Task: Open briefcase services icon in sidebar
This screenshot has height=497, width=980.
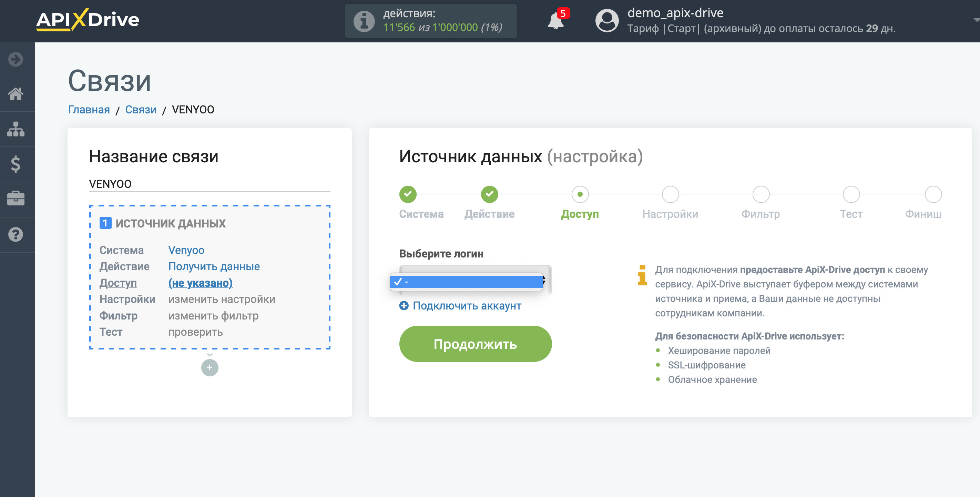Action: [16, 198]
